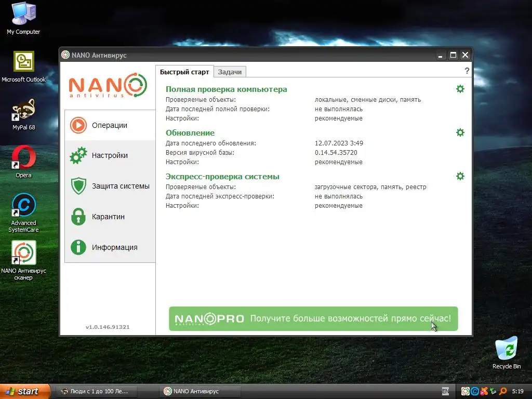Click 'загрузочные сектора, память, реестр' value
Viewport: 532px width, 399px height.
tap(370, 187)
